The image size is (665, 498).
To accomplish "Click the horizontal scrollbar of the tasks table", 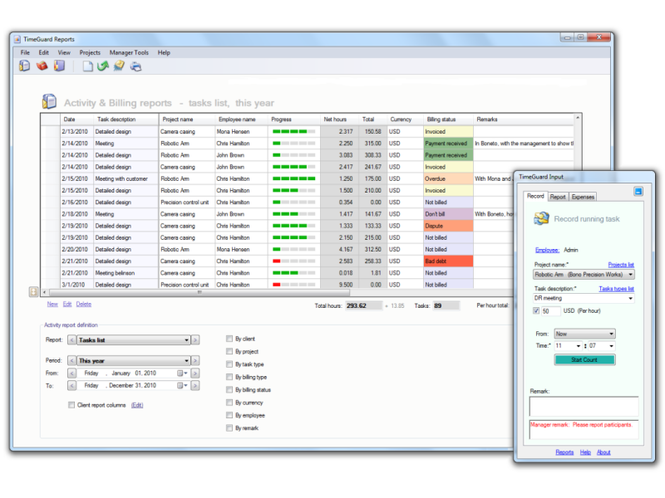I will click(199, 292).
